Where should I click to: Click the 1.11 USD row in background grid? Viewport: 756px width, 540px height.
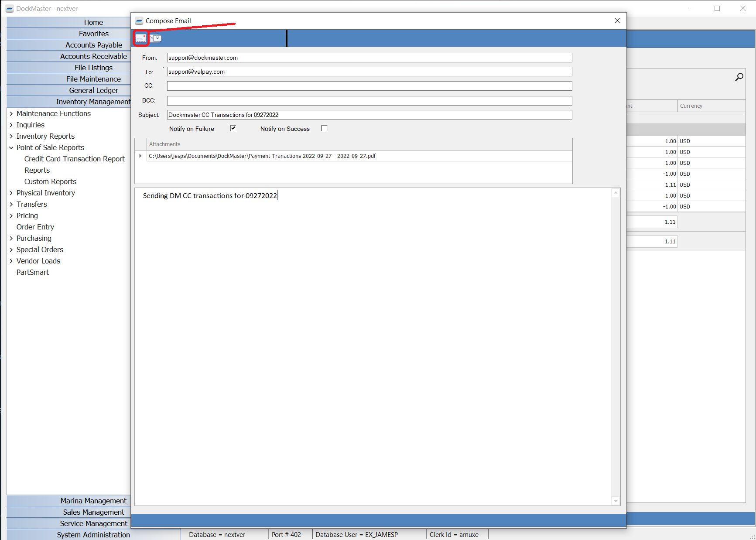[686, 185]
